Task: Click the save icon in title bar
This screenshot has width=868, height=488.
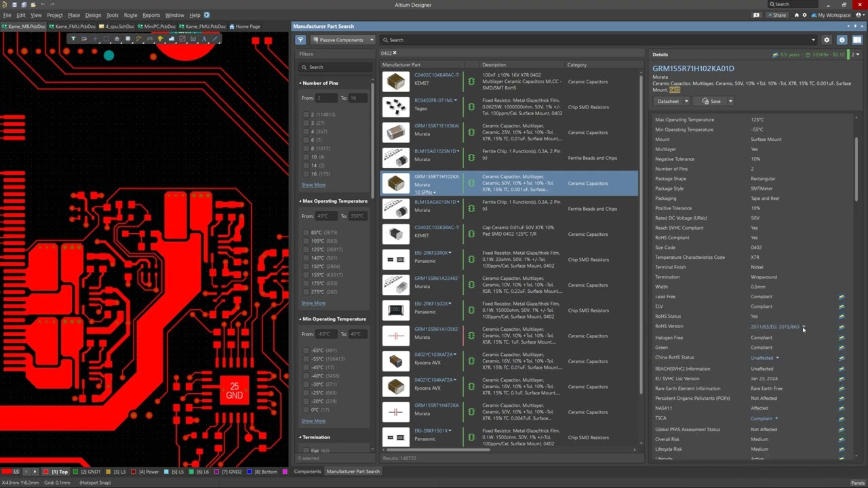Action: coord(14,5)
